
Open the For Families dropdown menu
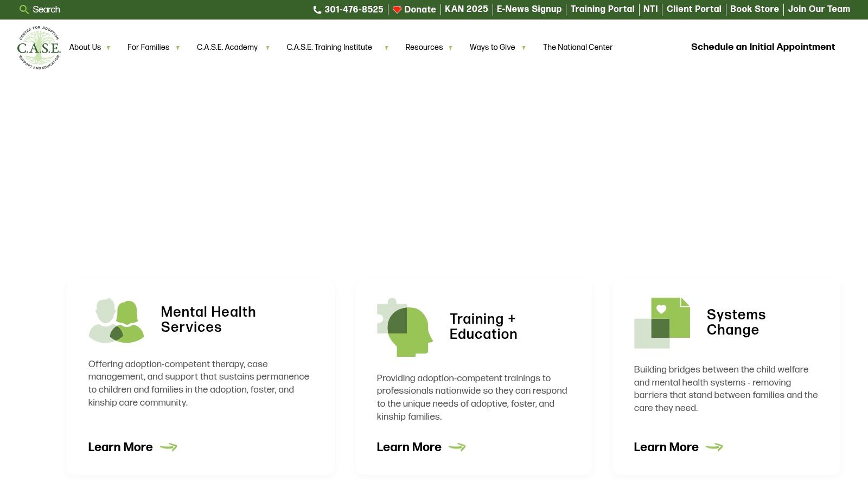[x=148, y=47]
